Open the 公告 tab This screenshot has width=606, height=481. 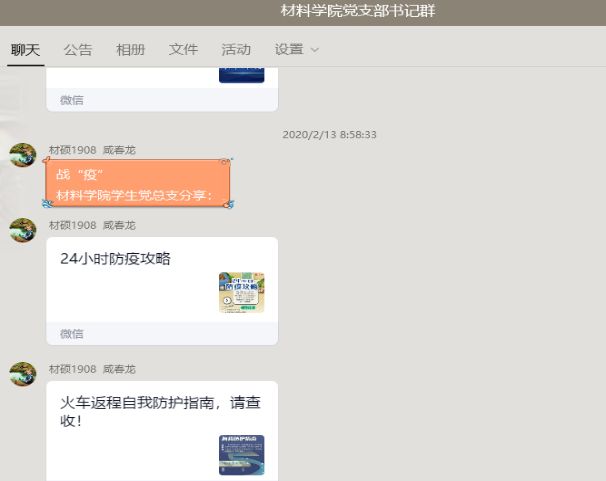point(78,49)
